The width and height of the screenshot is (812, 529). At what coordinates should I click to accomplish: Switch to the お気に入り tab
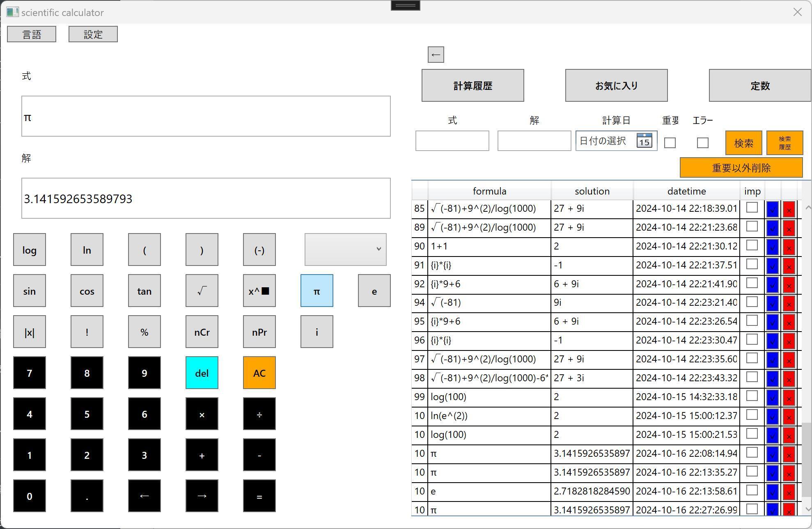616,85
